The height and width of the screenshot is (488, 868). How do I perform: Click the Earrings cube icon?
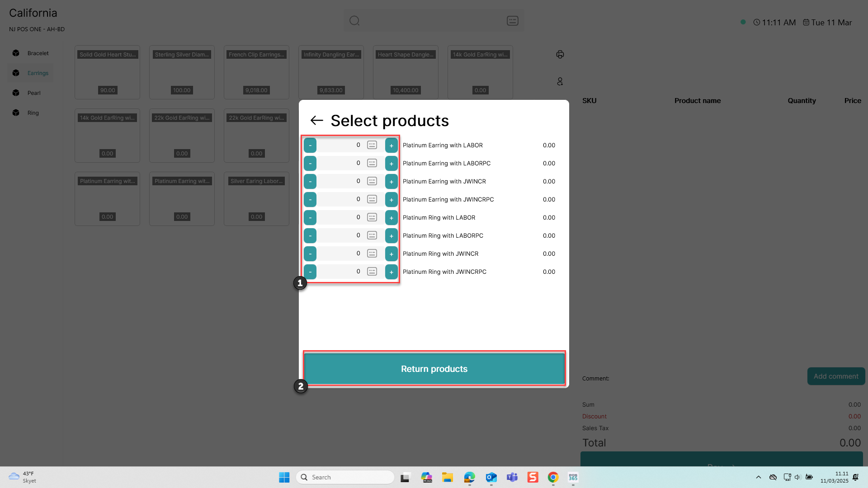pyautogui.click(x=16, y=73)
